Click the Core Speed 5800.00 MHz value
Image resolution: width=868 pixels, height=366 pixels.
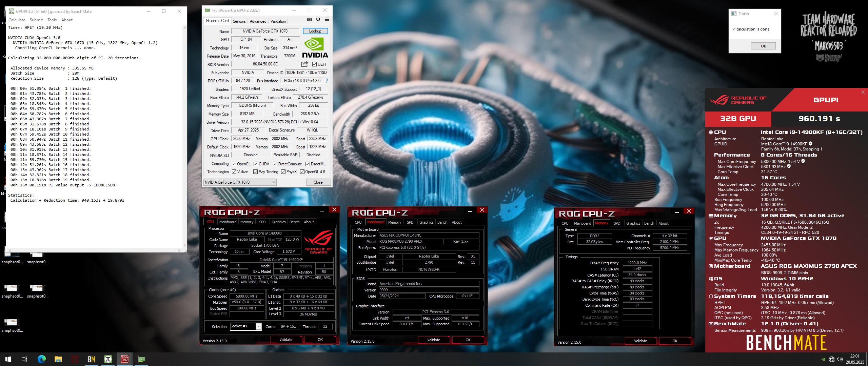click(246, 296)
